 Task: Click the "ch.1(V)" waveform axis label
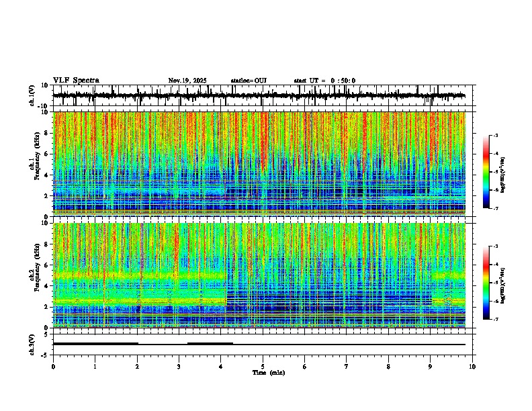coord(32,95)
